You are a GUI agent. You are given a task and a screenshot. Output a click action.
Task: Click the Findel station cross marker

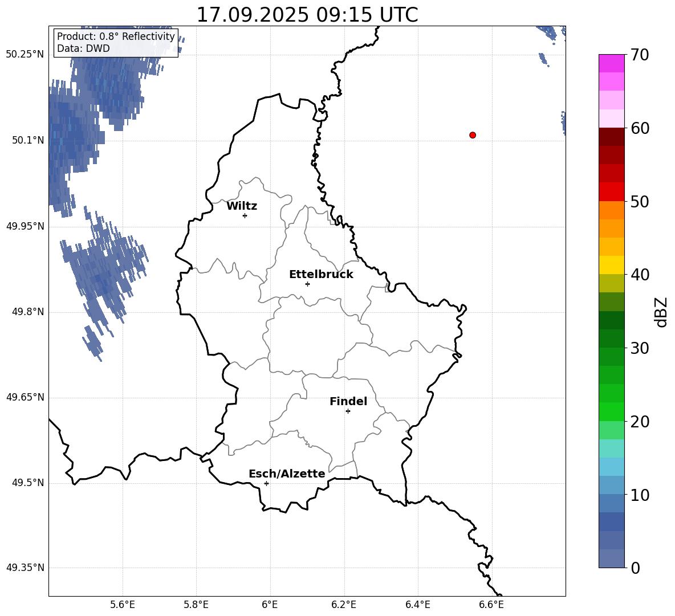point(348,411)
